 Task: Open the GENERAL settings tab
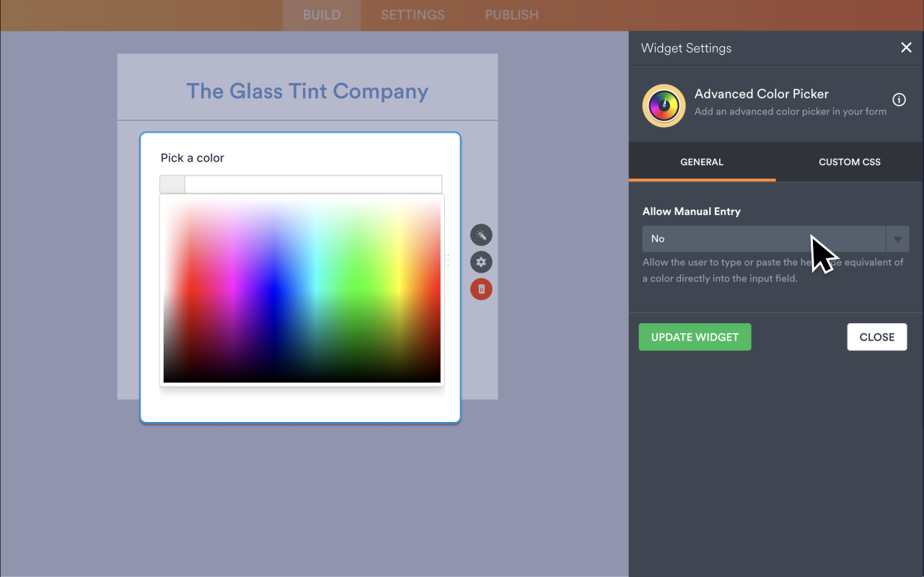click(701, 162)
